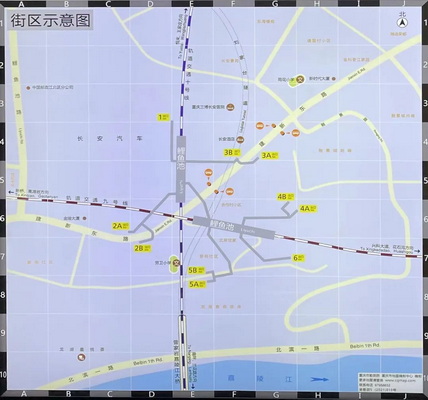Select the exit 2A yellow marker

click(121, 226)
